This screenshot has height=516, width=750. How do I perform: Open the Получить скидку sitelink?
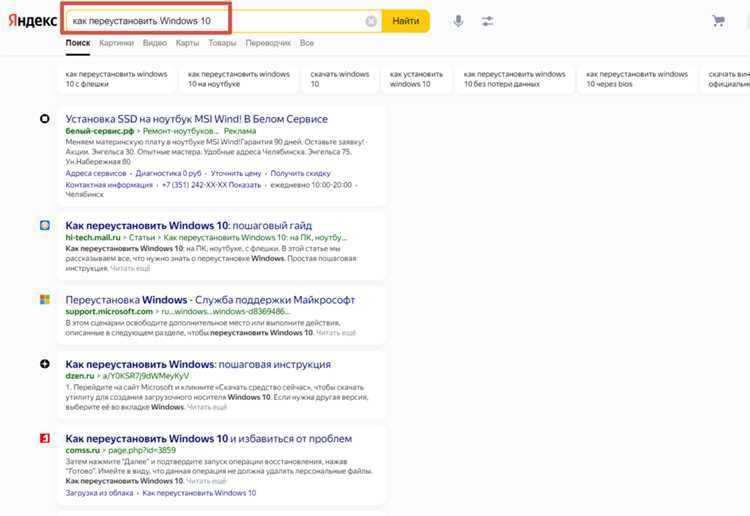[x=300, y=173]
